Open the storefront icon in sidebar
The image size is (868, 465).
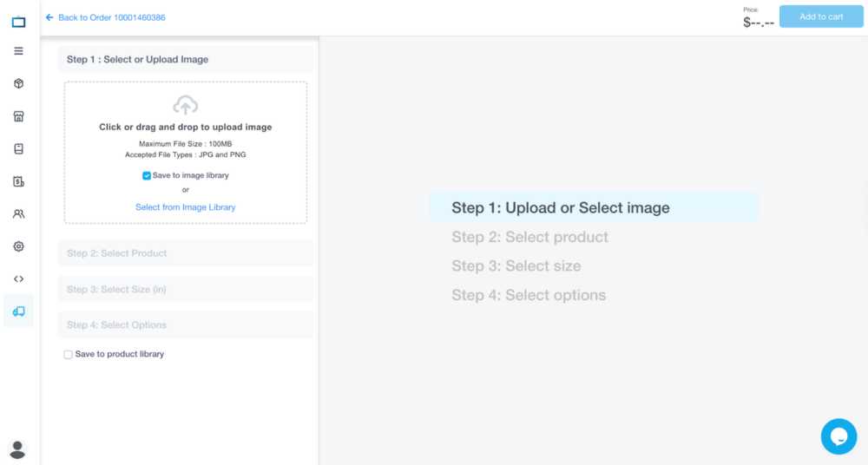pyautogui.click(x=18, y=116)
